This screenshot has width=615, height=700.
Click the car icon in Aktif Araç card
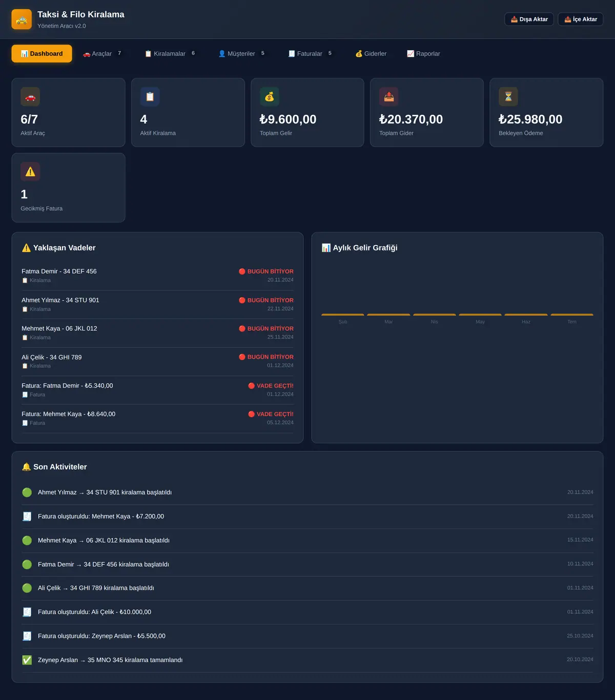tap(30, 96)
